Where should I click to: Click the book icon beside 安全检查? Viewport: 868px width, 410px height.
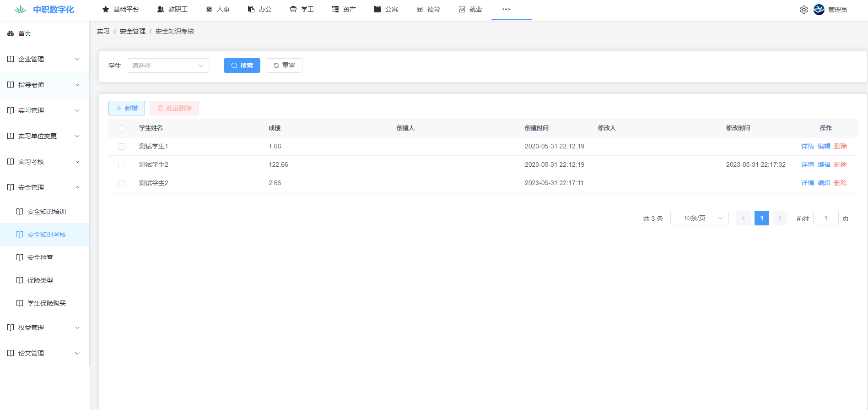[20, 257]
